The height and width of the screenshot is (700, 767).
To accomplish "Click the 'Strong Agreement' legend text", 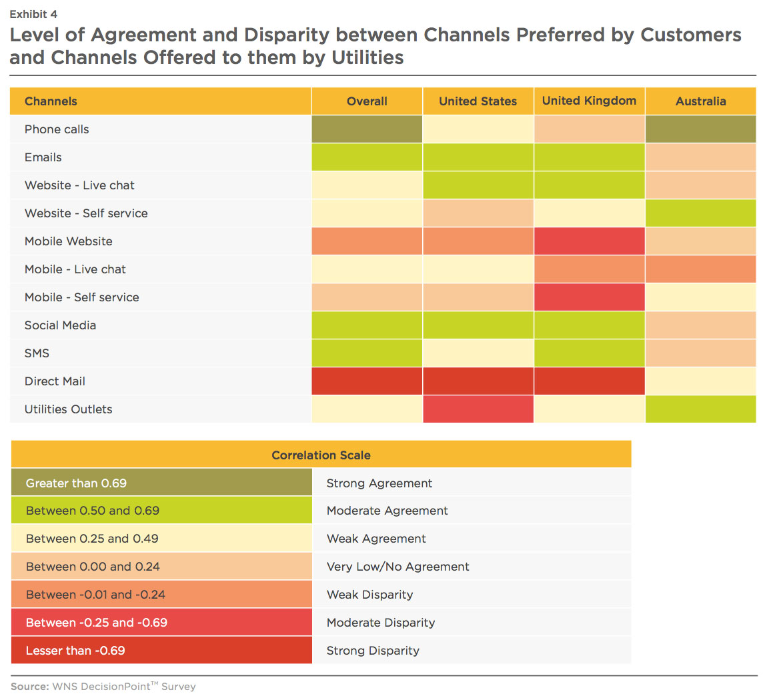I will coord(379,483).
